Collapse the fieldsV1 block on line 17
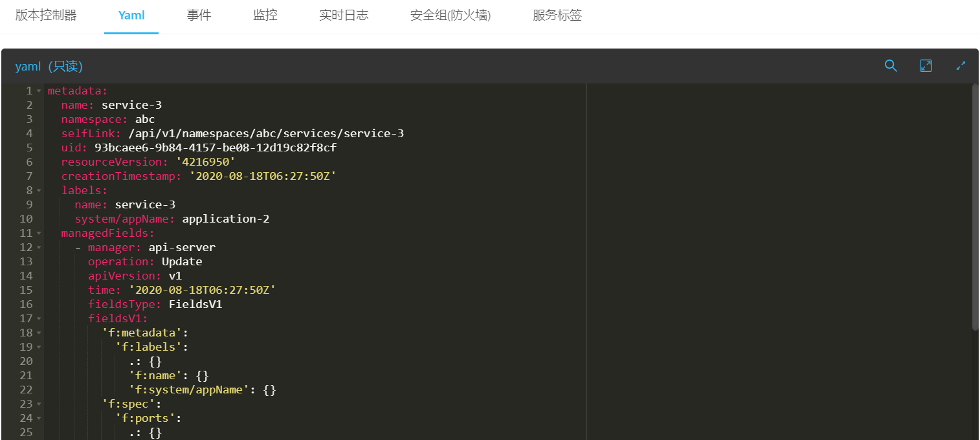 [x=39, y=319]
